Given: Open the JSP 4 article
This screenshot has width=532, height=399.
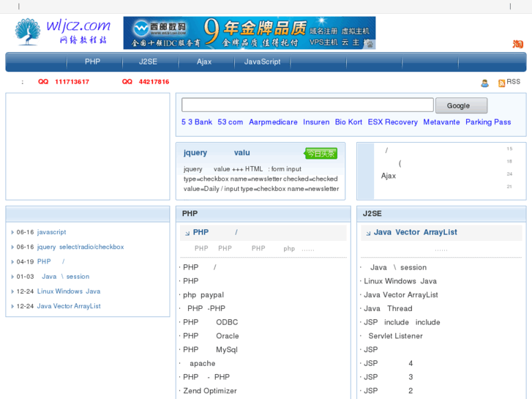Looking at the screenshot, I should [x=389, y=364].
